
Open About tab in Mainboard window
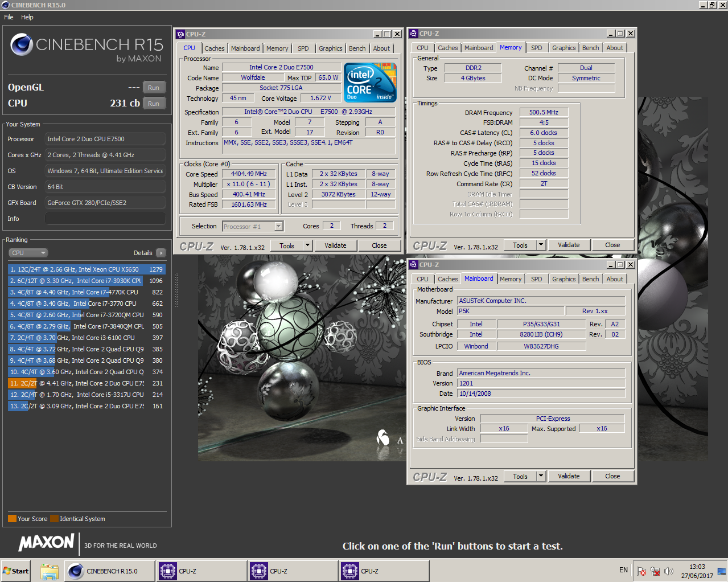615,279
